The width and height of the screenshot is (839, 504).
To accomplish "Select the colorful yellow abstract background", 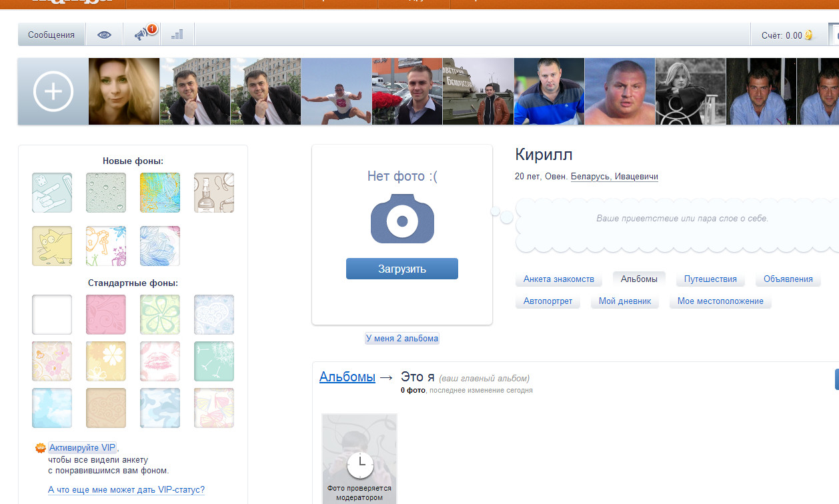I will click(160, 193).
